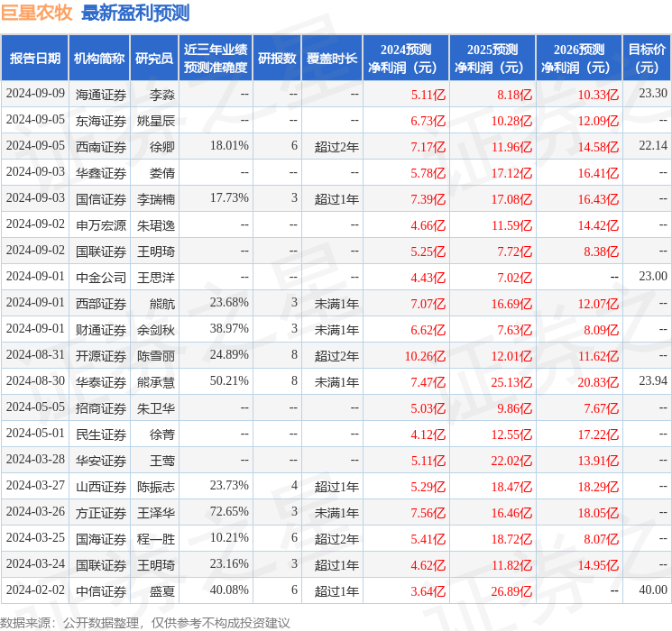Click analyst name 姚星辰
This screenshot has height=631, width=672.
pos(156,121)
